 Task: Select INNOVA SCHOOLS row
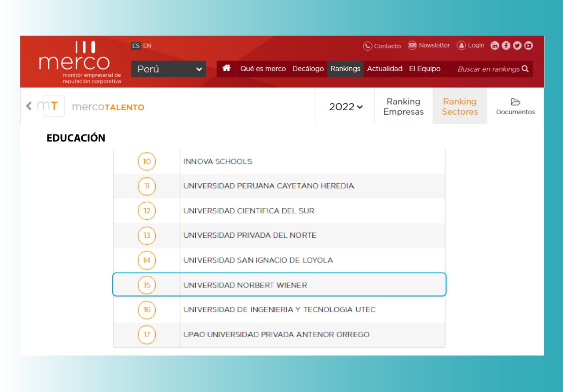tap(279, 162)
